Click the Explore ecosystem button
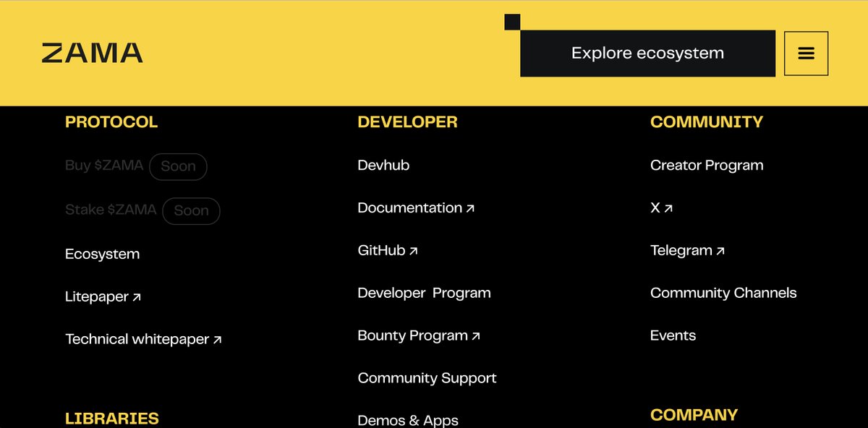868x428 pixels. point(647,54)
